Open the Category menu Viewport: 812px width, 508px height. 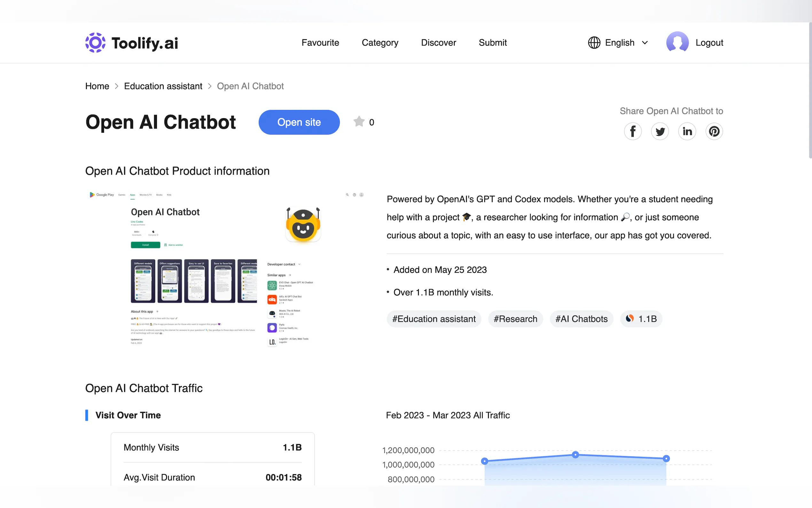pyautogui.click(x=380, y=43)
